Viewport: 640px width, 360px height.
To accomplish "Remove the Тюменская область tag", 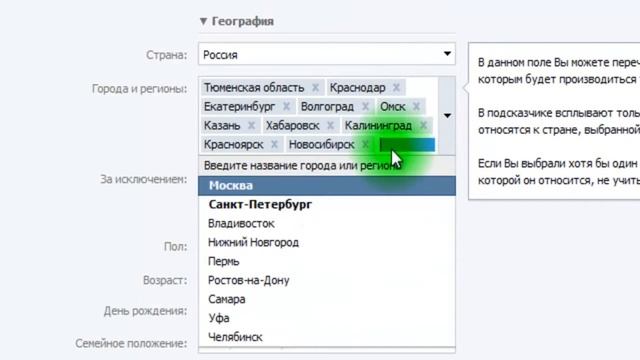I will 315,88.
